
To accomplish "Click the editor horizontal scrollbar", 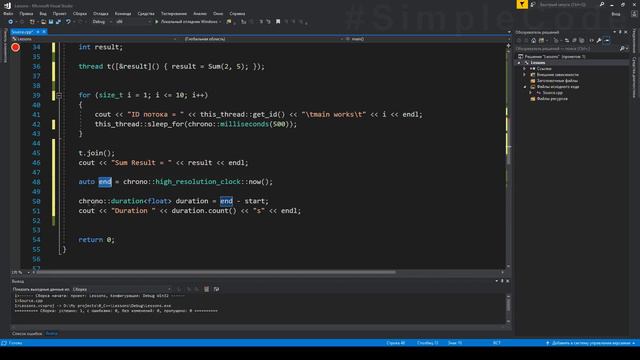I will click(x=216, y=272).
